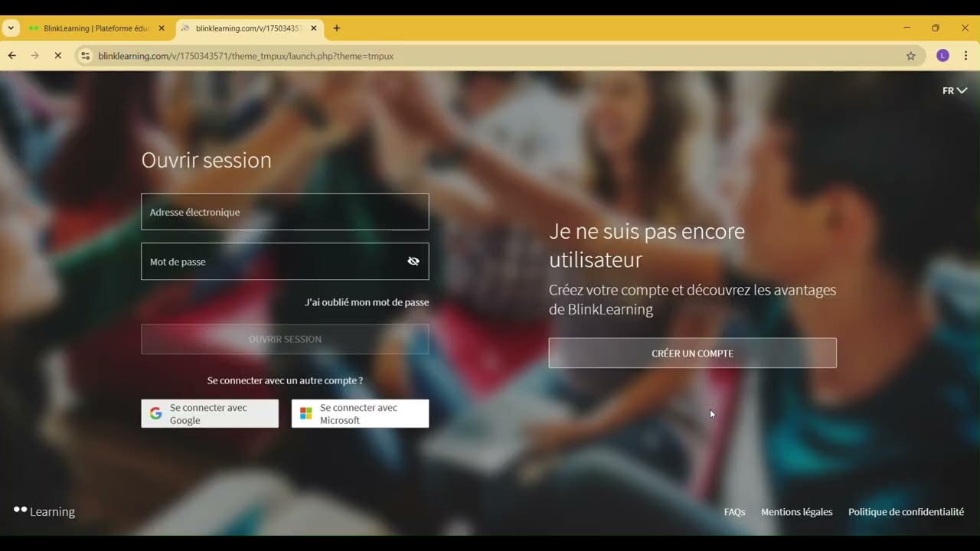Image resolution: width=980 pixels, height=551 pixels.
Task: Select the blinklearning.com/v/ browser tab
Action: tap(249, 28)
